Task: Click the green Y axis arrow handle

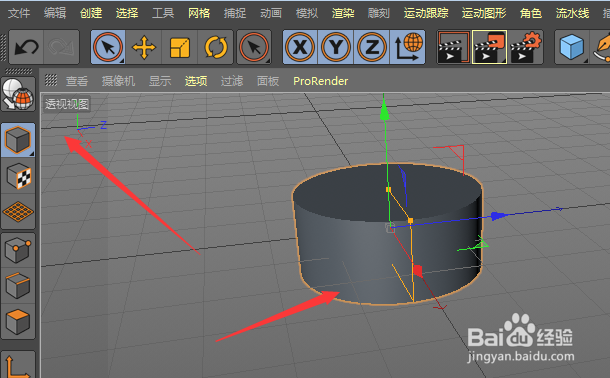Action: pos(384,109)
